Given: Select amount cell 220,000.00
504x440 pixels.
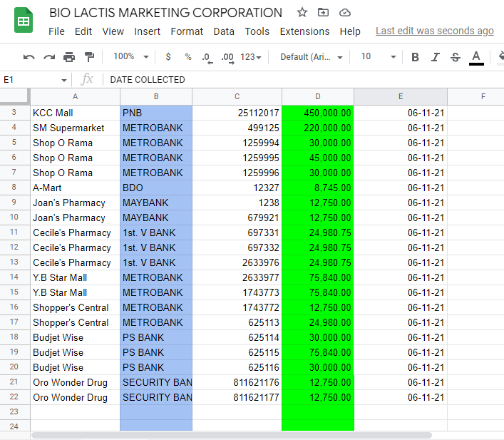Looking at the screenshot, I should click(318, 128).
